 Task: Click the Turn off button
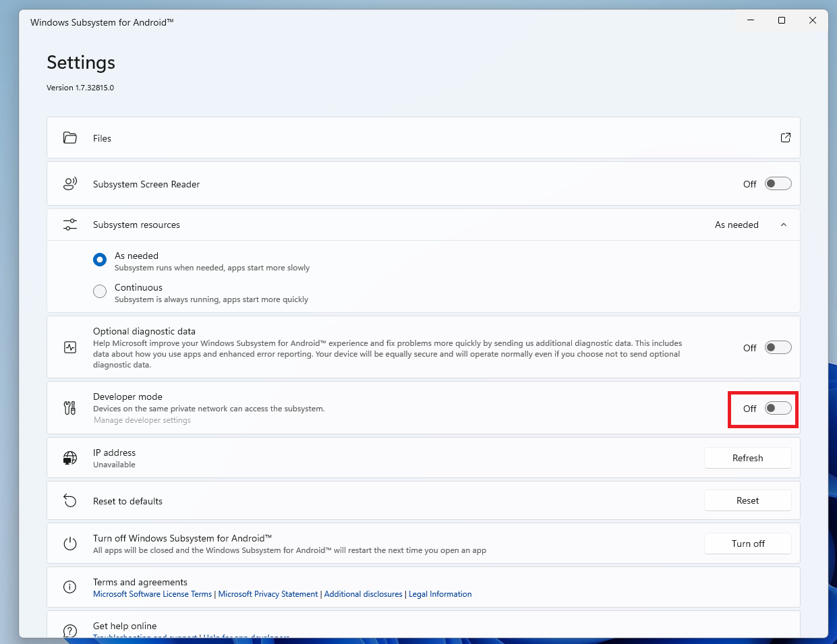(748, 544)
